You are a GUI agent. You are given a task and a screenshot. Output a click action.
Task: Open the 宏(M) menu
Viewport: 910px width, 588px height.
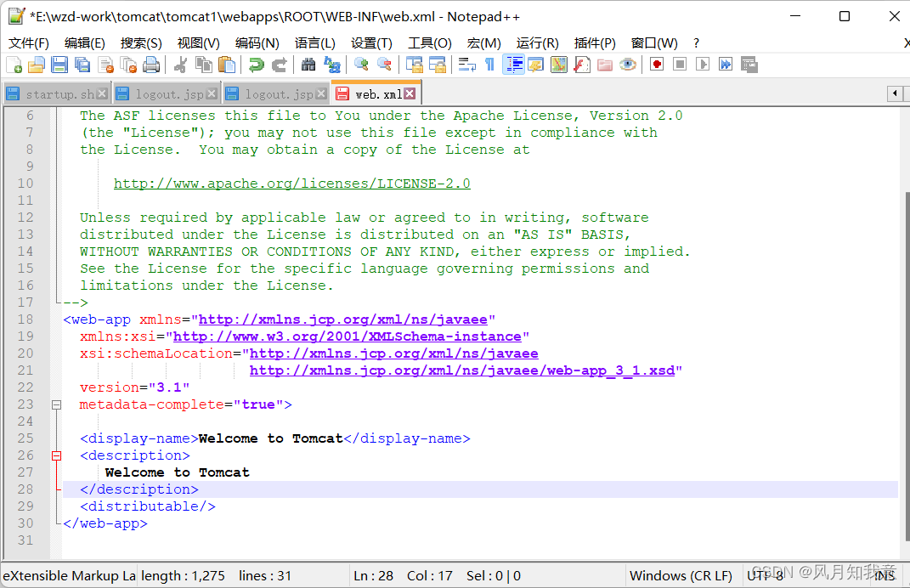click(x=484, y=43)
